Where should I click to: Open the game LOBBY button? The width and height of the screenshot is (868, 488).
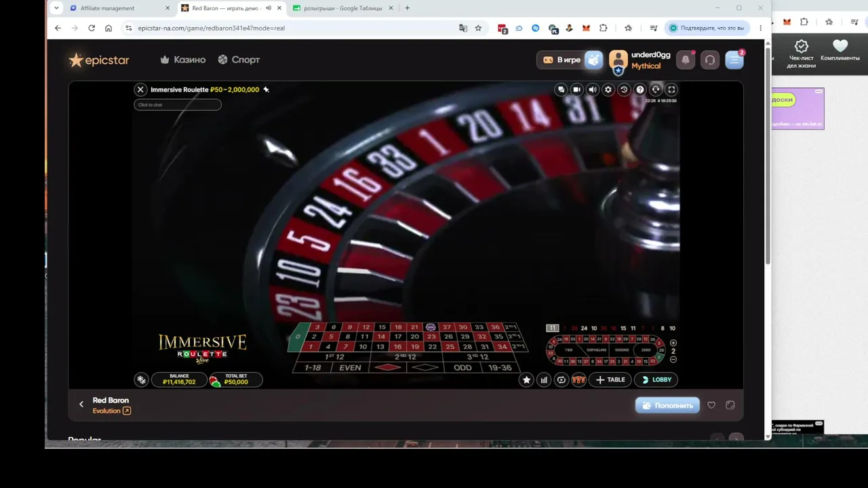point(656,380)
